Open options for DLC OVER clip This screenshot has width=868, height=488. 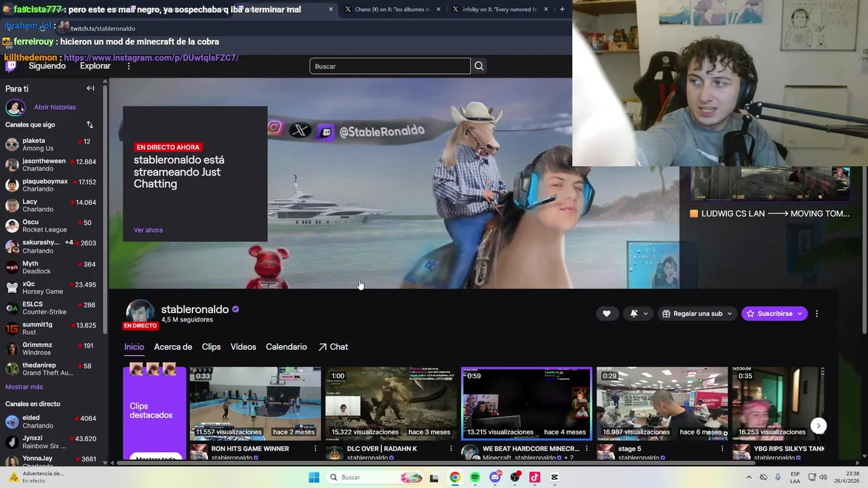(451, 449)
